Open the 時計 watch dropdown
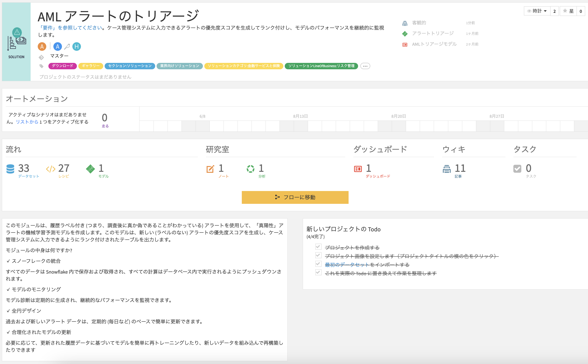This screenshot has width=588, height=364. [537, 11]
